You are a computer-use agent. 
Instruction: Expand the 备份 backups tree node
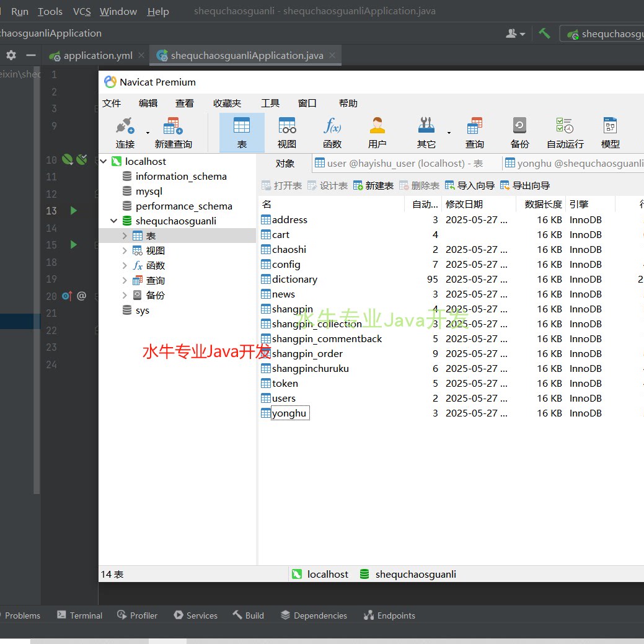coord(125,295)
